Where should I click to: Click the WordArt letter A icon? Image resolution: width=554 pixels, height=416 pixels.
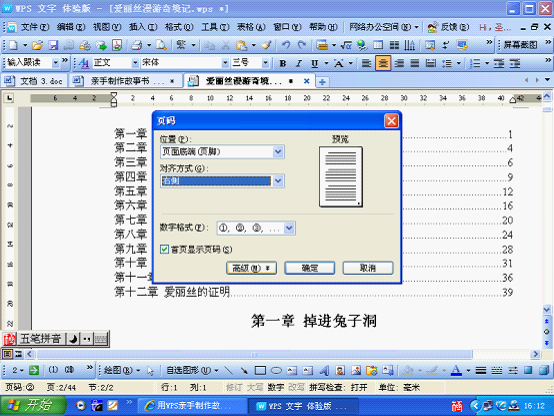pos(324,370)
